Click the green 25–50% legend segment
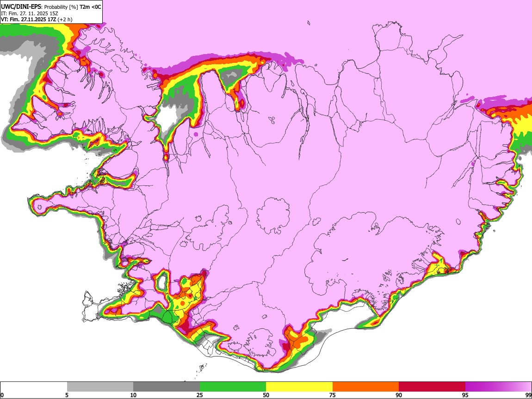Screen dimensions: 532x399 pos(233,387)
